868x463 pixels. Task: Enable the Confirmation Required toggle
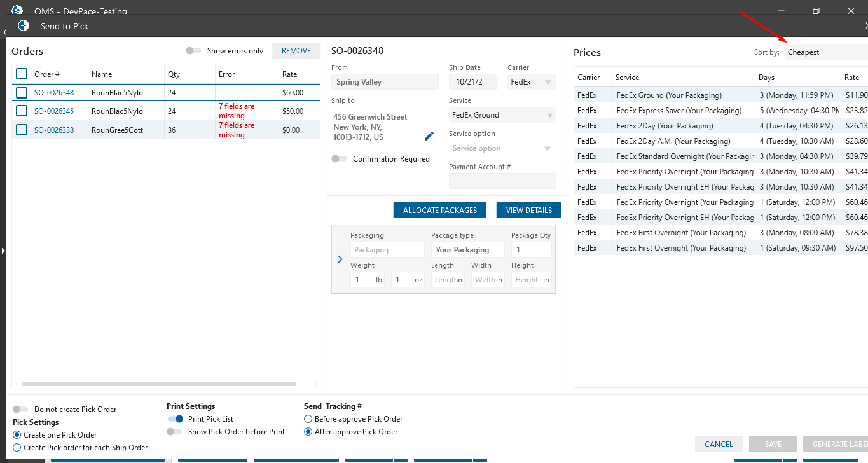tap(339, 159)
